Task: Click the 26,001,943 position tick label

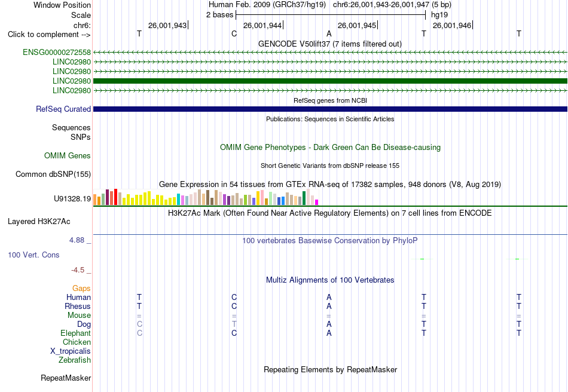Action: point(167,25)
